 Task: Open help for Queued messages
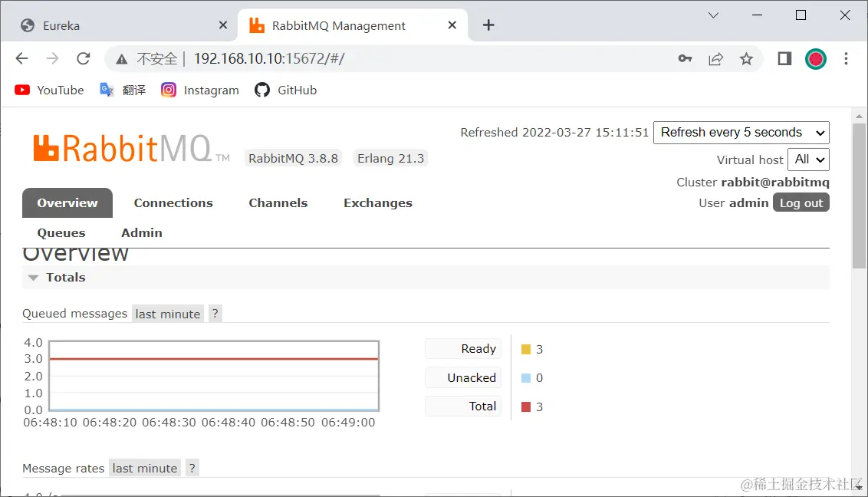(x=215, y=314)
